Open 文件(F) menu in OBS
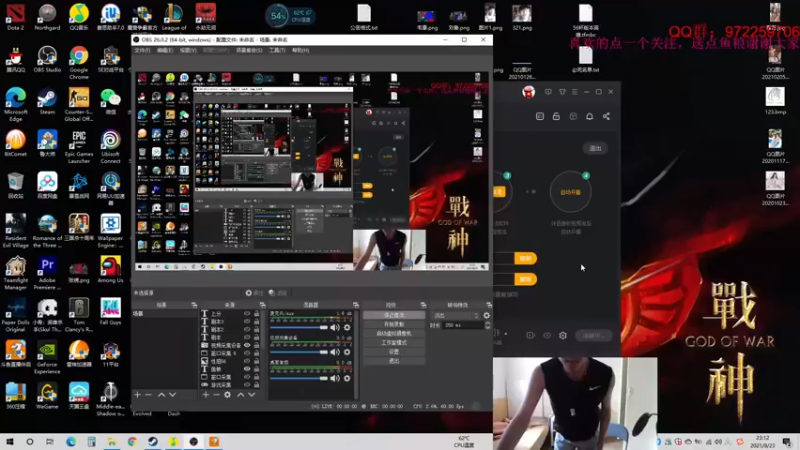The image size is (800, 450). 142,51
